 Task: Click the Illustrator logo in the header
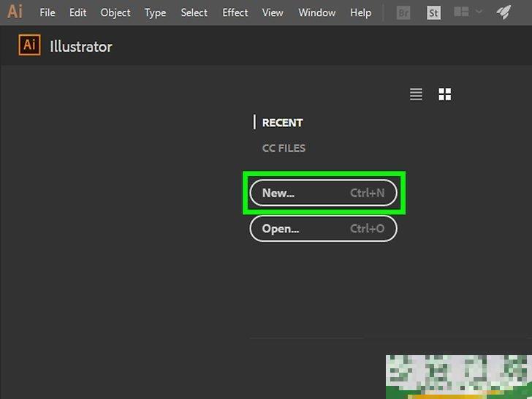30,46
